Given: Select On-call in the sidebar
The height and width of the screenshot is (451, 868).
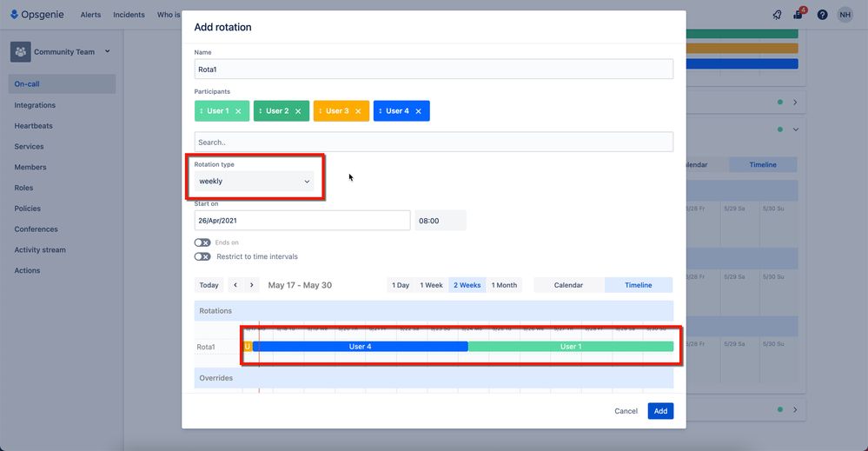Looking at the screenshot, I should click(x=62, y=84).
